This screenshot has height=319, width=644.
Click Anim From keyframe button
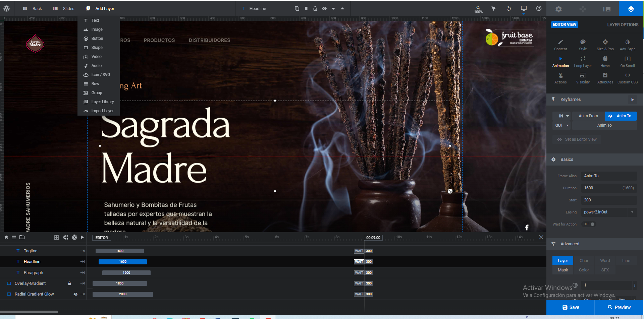tap(588, 116)
